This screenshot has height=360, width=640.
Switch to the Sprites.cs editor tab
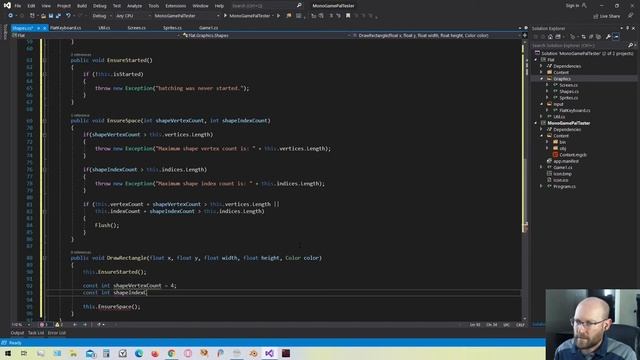[x=172, y=28]
